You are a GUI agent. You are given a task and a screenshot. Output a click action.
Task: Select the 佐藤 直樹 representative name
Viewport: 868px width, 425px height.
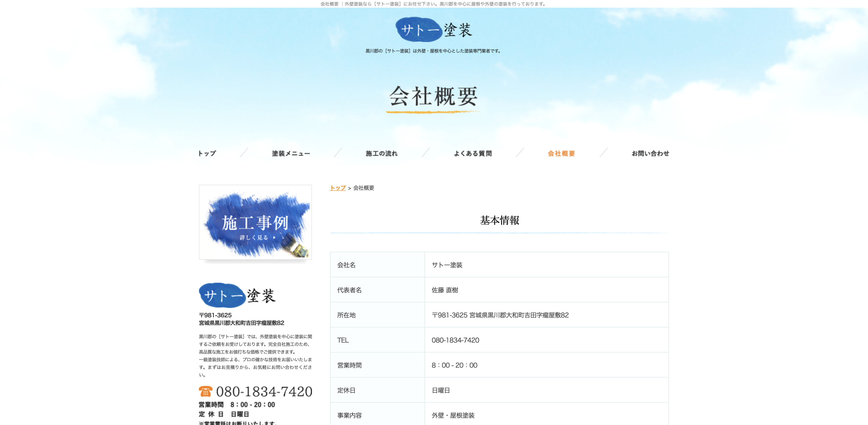tap(445, 290)
